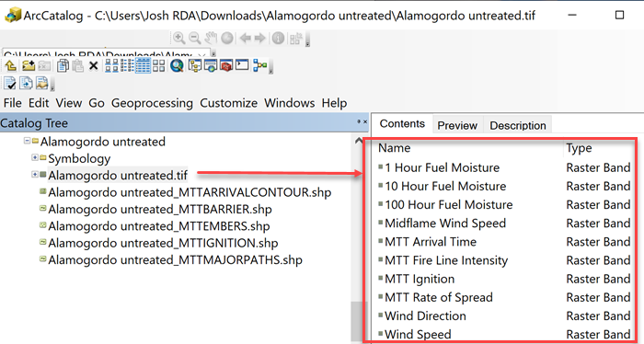Expand the Symbology folder
This screenshot has width=644, height=344.
click(35, 157)
